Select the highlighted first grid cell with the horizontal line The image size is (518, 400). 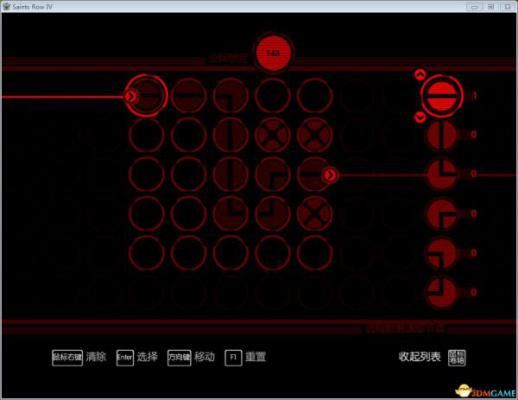[146, 96]
